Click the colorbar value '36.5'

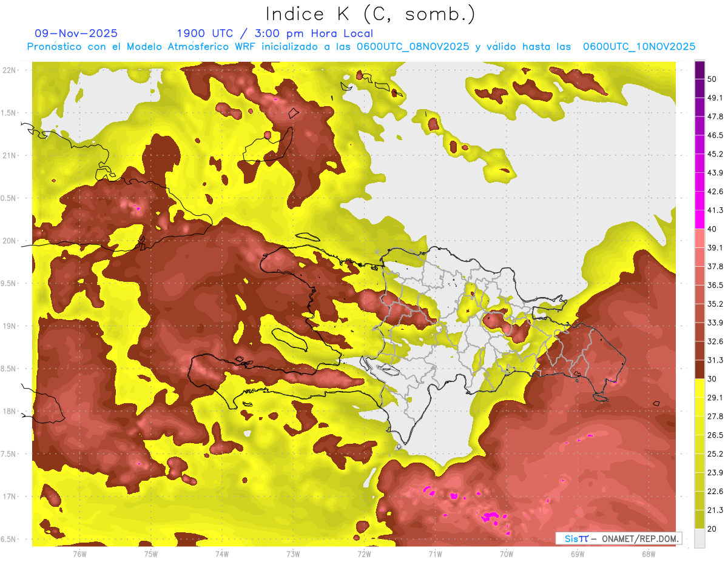point(715,285)
